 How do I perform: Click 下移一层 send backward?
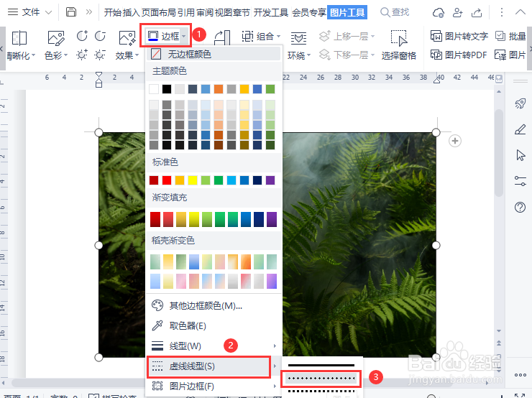[x=347, y=55]
